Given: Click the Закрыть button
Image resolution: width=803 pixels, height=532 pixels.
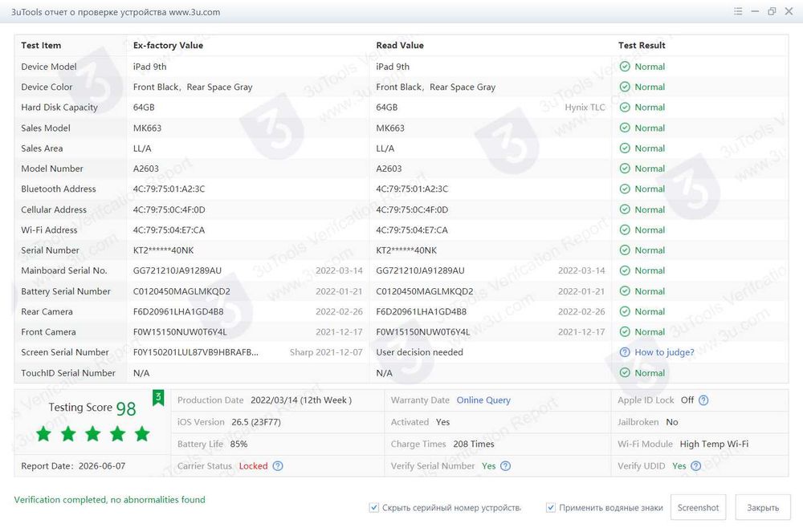Looking at the screenshot, I should pyautogui.click(x=763, y=507).
